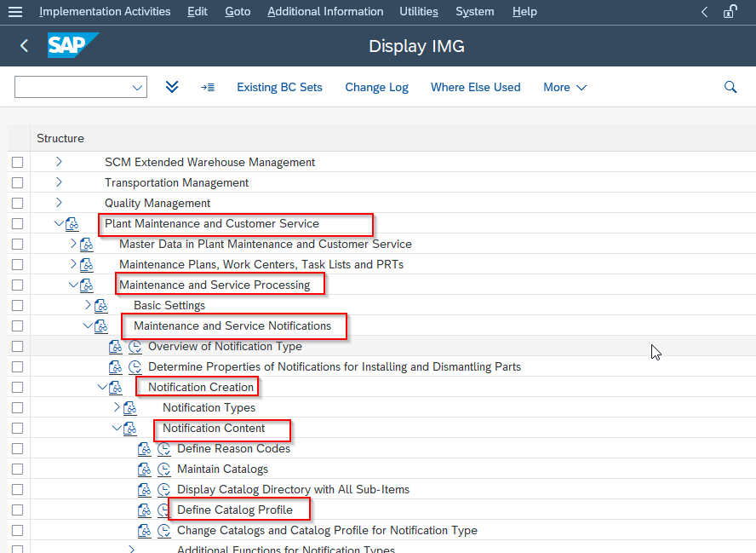Execute the Define Reason Codes activity icon
756x553 pixels.
(164, 449)
